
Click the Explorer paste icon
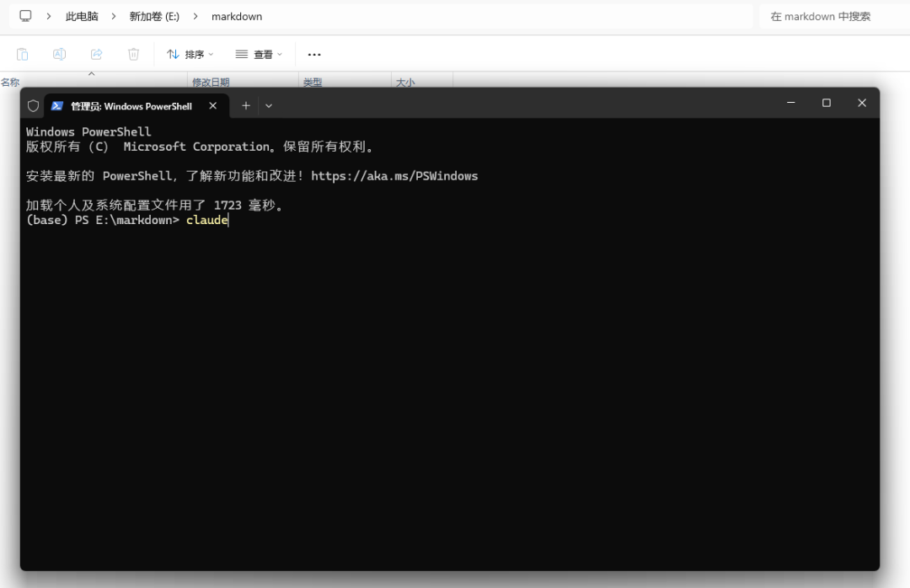click(22, 54)
